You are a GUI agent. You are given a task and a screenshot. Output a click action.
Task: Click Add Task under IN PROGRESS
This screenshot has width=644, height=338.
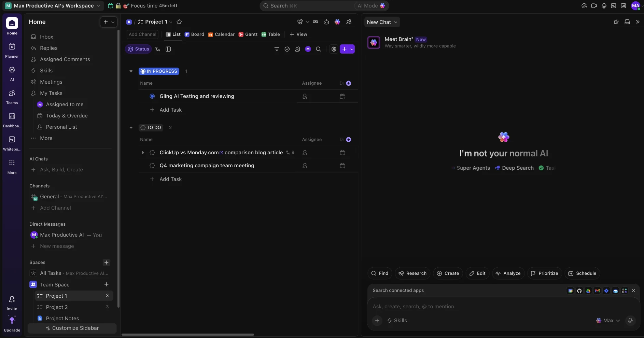[170, 110]
